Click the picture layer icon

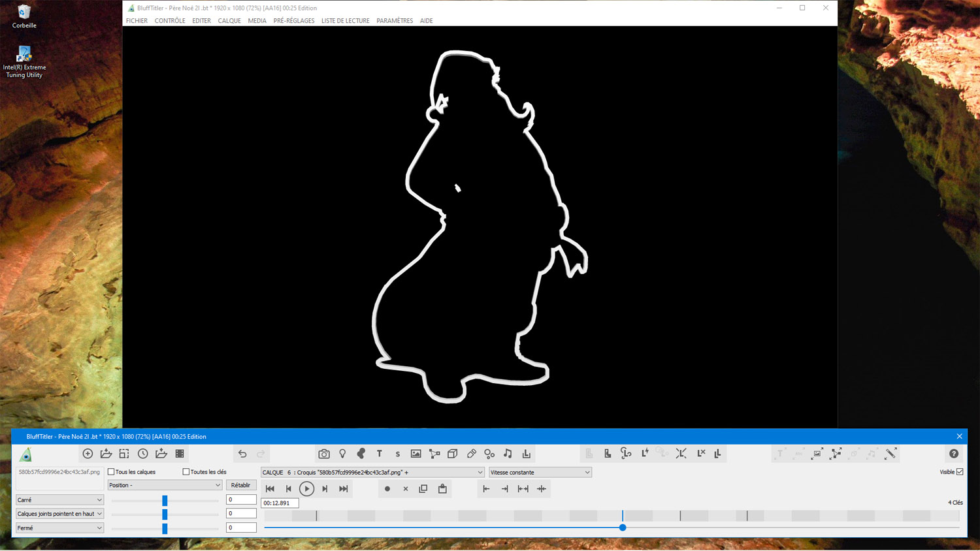pyautogui.click(x=416, y=454)
